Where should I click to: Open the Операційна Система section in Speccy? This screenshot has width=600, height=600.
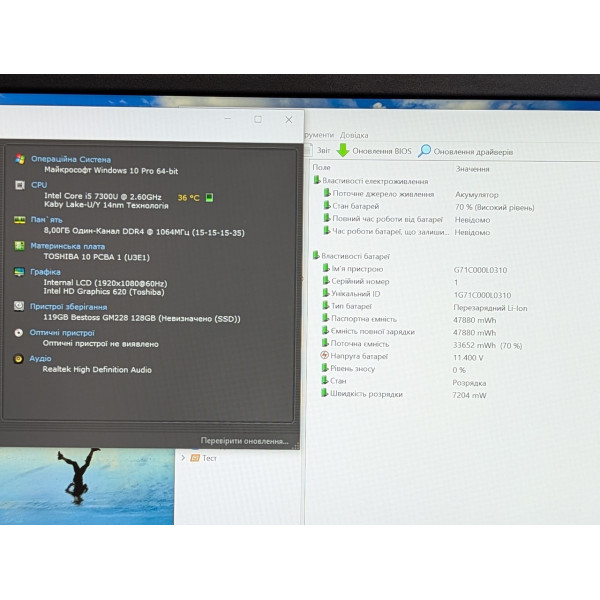[x=71, y=159]
